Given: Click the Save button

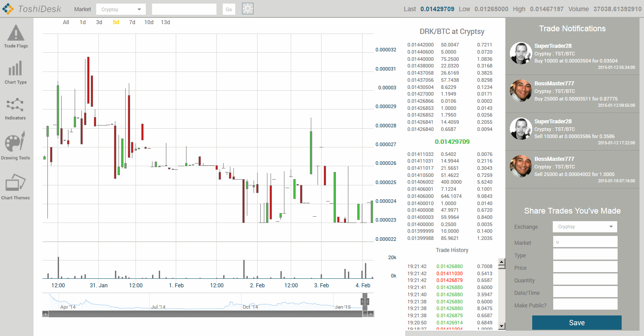Looking at the screenshot, I should [x=577, y=323].
